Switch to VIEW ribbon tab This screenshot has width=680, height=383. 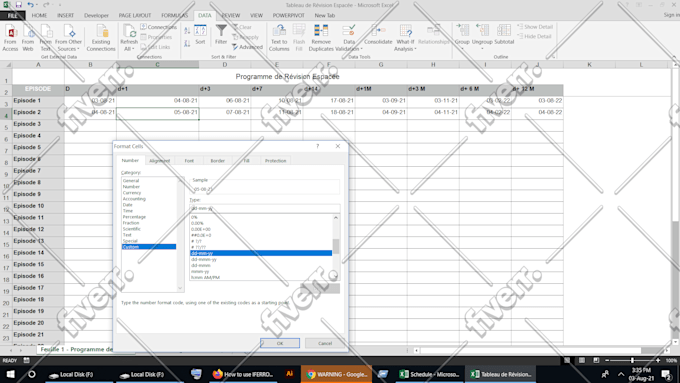(x=256, y=16)
